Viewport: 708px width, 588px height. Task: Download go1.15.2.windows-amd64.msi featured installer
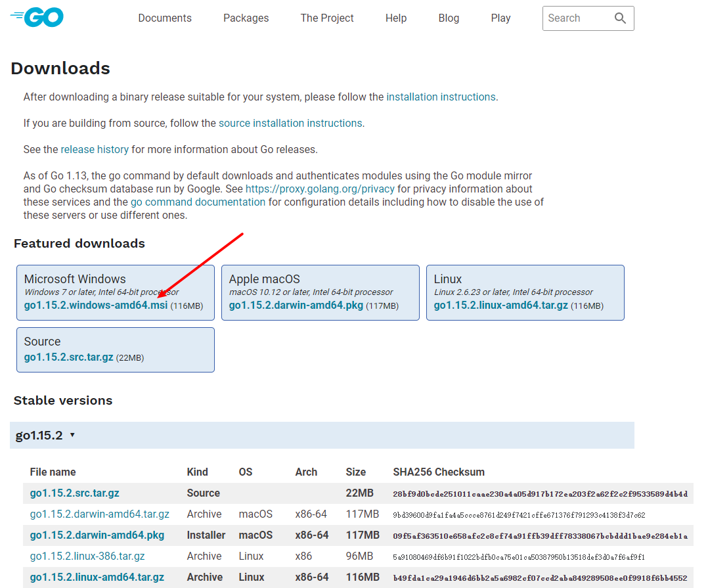point(96,305)
